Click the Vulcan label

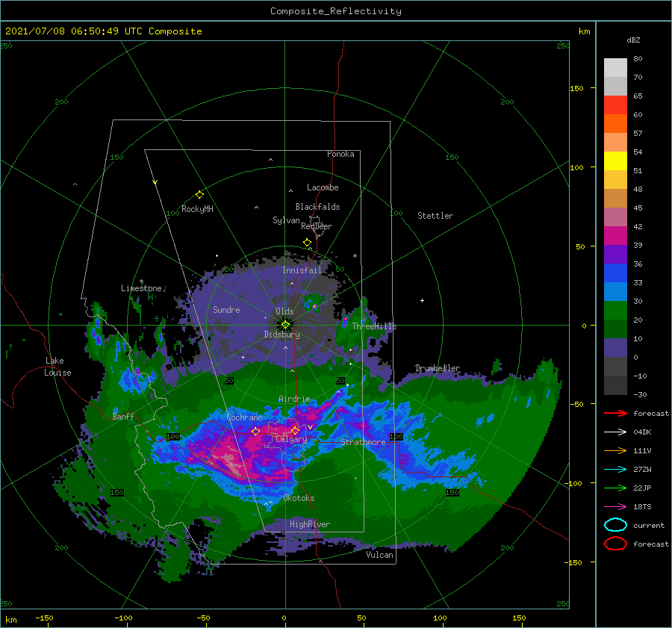tap(379, 555)
